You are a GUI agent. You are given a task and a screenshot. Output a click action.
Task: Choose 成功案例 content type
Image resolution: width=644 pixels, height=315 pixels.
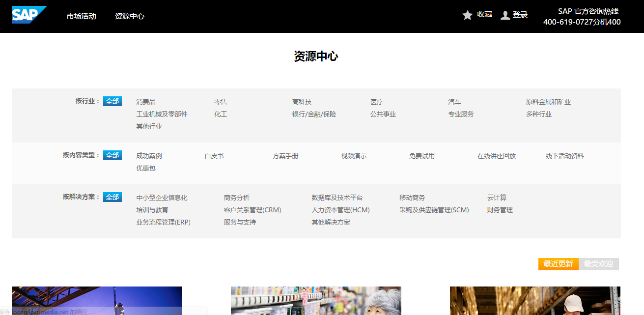pos(149,156)
